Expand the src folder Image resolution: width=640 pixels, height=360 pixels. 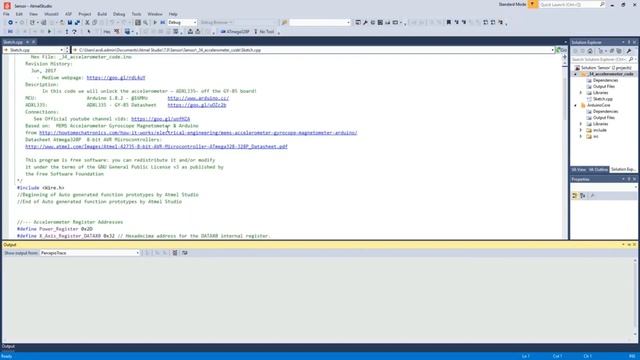point(581,136)
